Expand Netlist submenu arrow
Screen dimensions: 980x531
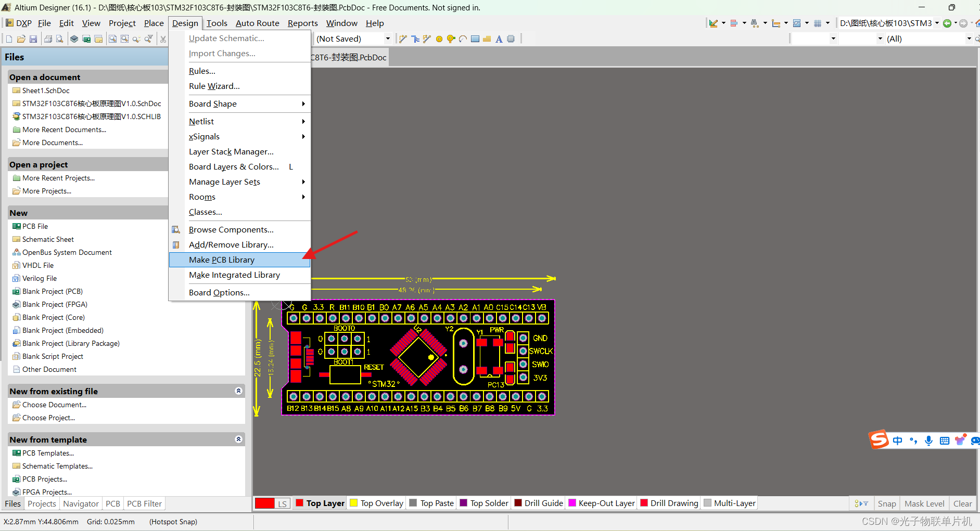303,122
